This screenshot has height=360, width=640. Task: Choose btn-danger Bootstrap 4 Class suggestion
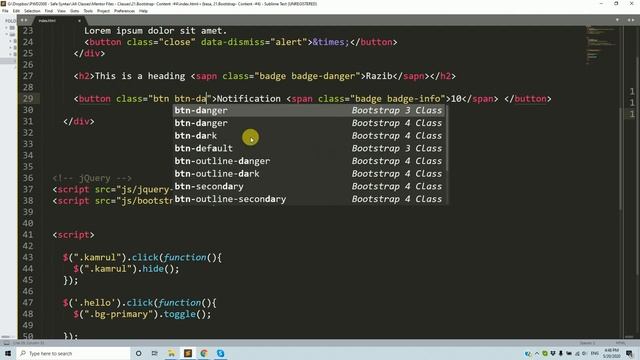point(309,123)
